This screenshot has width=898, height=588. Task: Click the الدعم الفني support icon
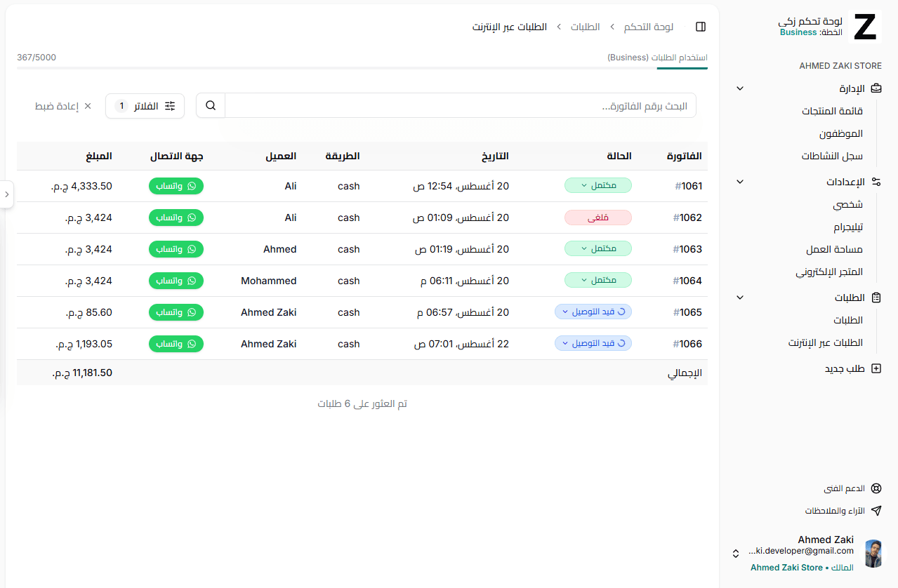pyautogui.click(x=876, y=488)
